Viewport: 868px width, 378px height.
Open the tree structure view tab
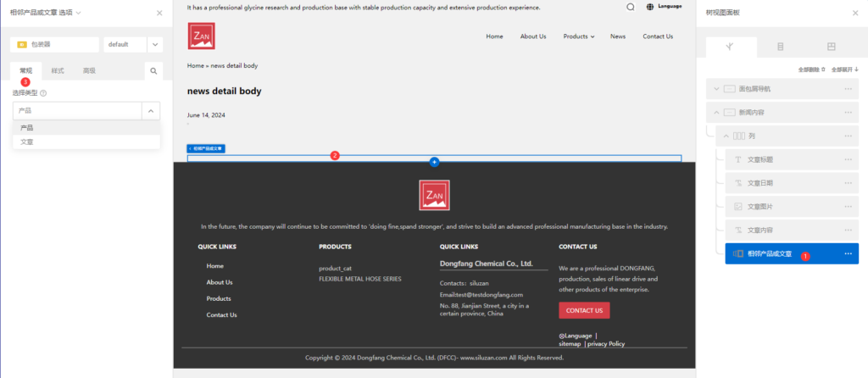point(730,47)
